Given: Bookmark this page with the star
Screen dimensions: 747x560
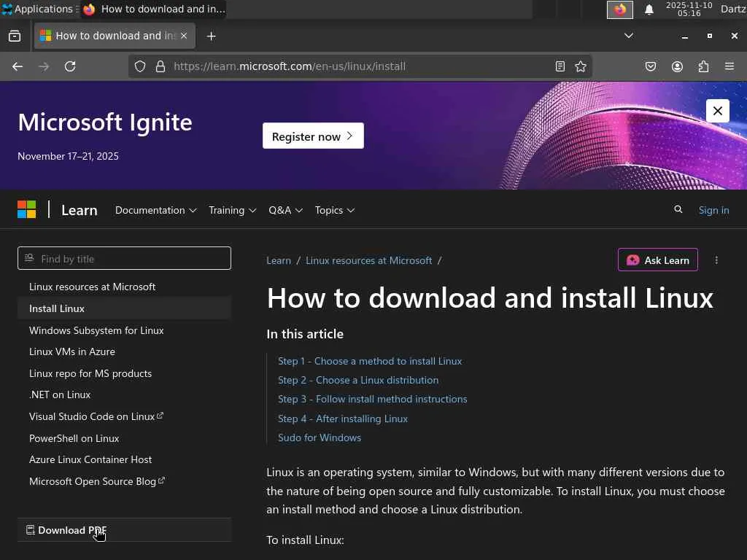Looking at the screenshot, I should [581, 66].
